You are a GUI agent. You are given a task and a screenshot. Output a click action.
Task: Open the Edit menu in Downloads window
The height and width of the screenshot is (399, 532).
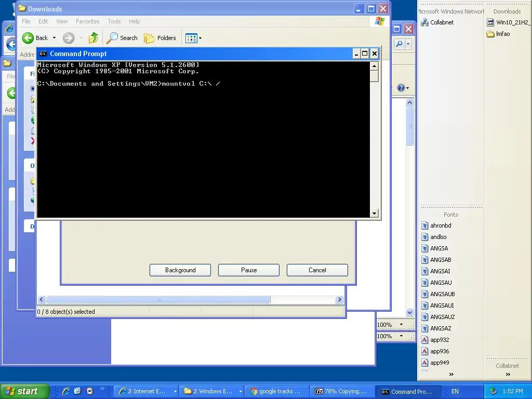coord(43,21)
